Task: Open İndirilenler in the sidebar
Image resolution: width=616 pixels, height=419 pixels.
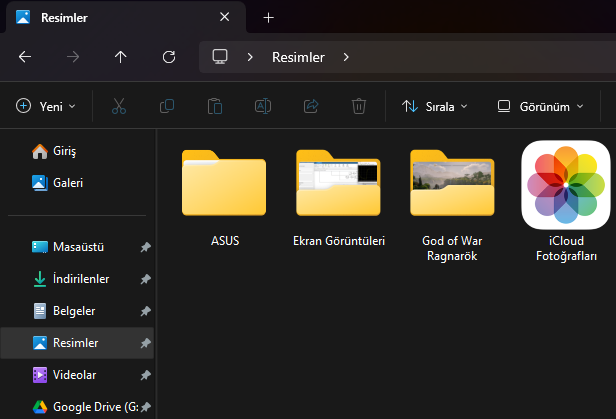Action: 77,279
